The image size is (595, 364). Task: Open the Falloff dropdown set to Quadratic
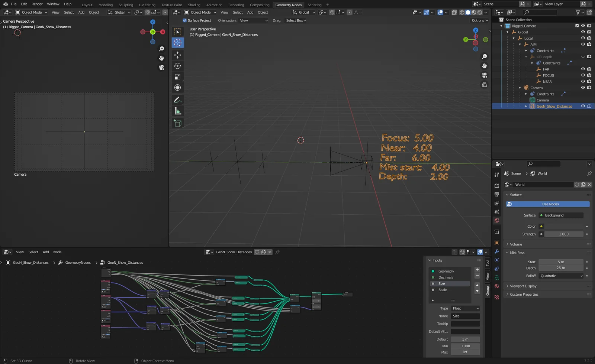tap(561, 276)
